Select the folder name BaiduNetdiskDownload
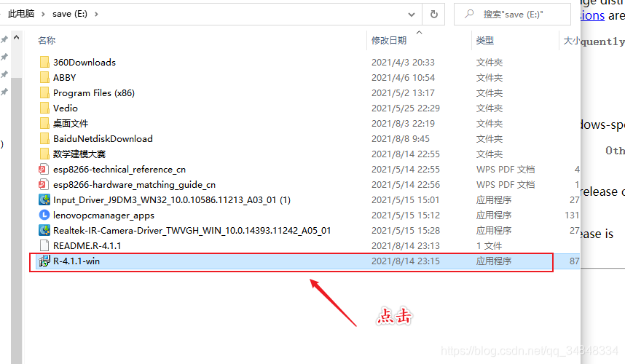Viewport: 625px width, 364px height. (103, 138)
